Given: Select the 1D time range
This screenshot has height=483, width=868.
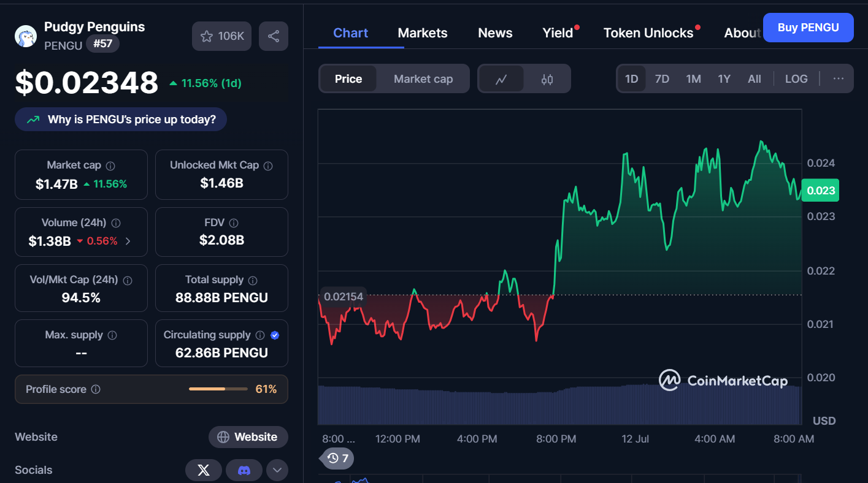Looking at the screenshot, I should click(631, 79).
